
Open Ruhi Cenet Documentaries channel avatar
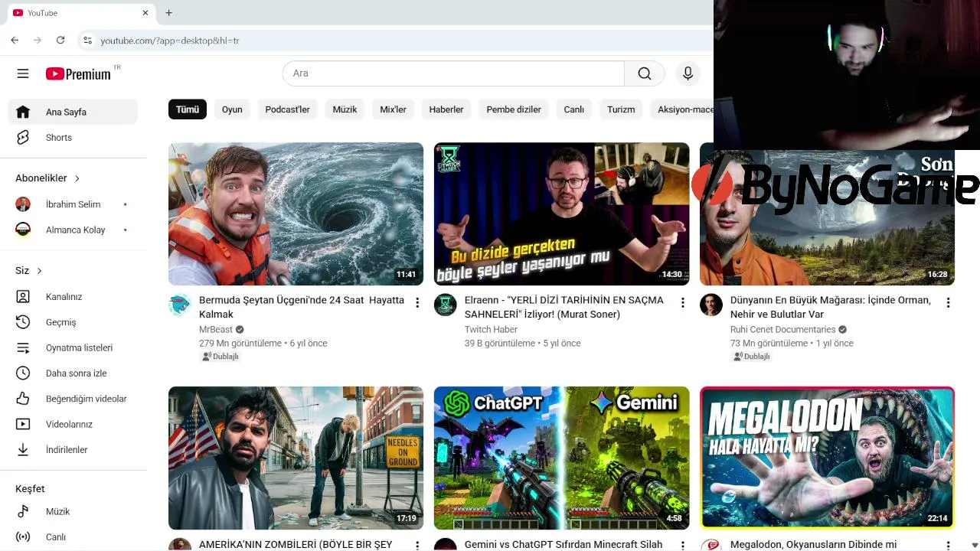click(711, 305)
